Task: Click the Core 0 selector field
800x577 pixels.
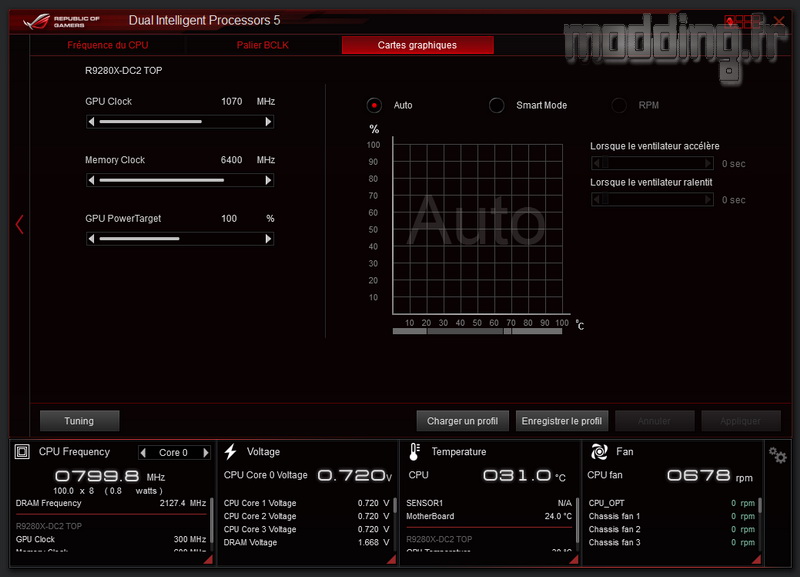Action: click(174, 453)
